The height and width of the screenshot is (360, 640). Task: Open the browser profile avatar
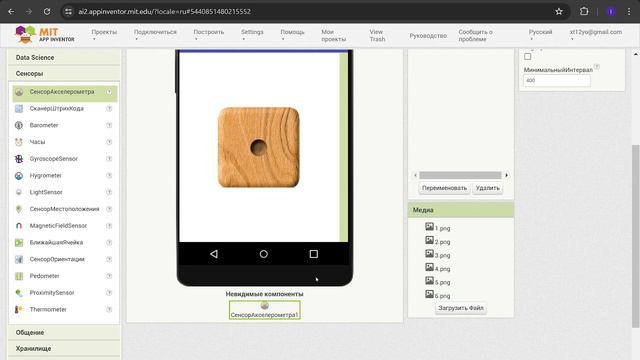click(x=611, y=11)
